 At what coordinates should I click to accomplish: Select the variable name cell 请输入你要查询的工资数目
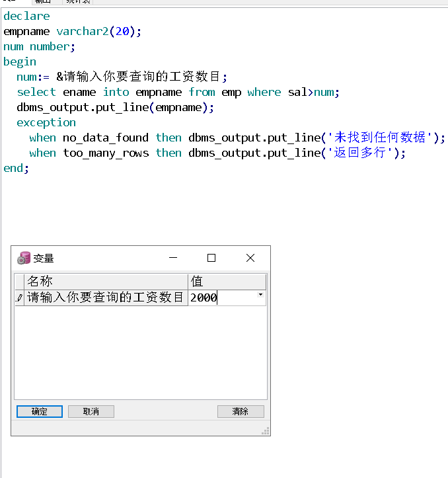(x=106, y=298)
